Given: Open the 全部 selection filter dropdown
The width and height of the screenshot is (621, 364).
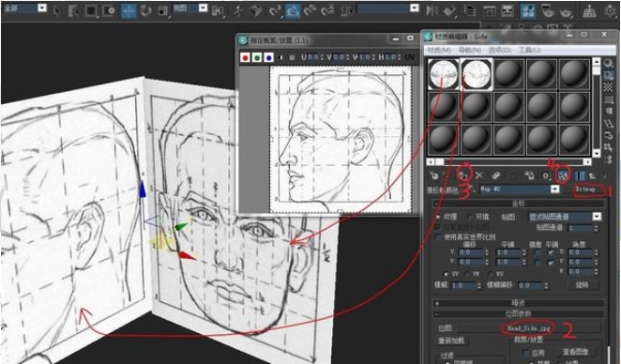Looking at the screenshot, I should [42, 8].
